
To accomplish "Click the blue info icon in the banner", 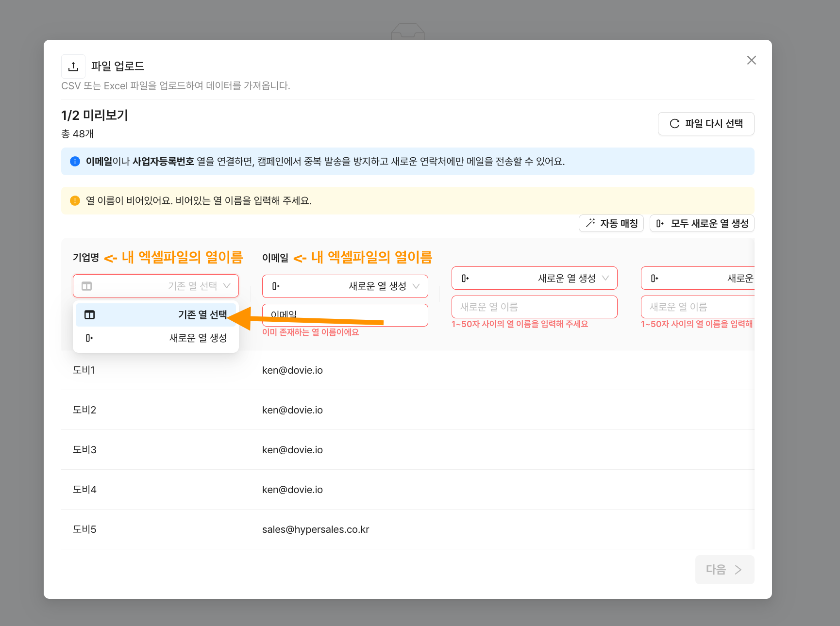I will [75, 162].
